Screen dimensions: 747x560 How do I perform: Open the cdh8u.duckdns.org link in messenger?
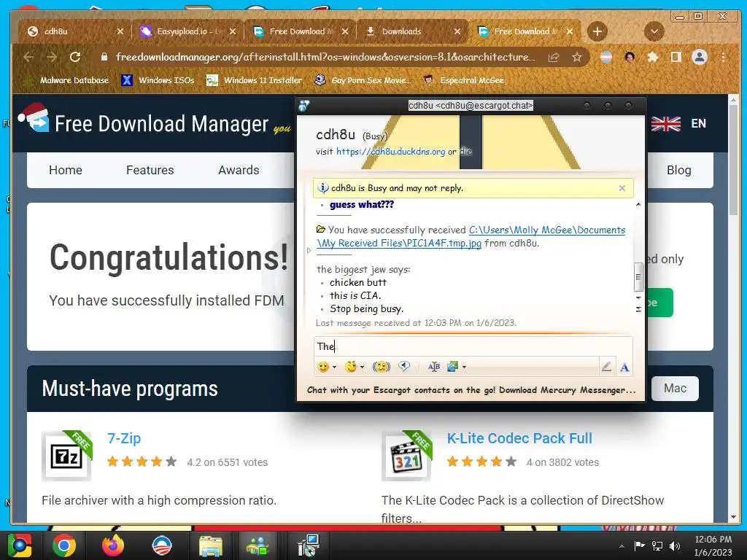pos(391,152)
